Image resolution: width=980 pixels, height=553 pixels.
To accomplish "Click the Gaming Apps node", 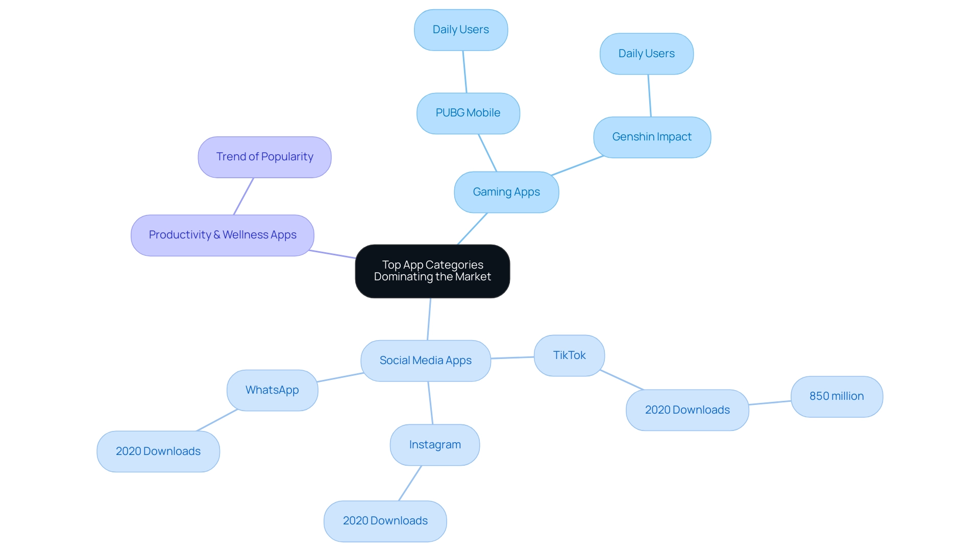I will point(505,191).
